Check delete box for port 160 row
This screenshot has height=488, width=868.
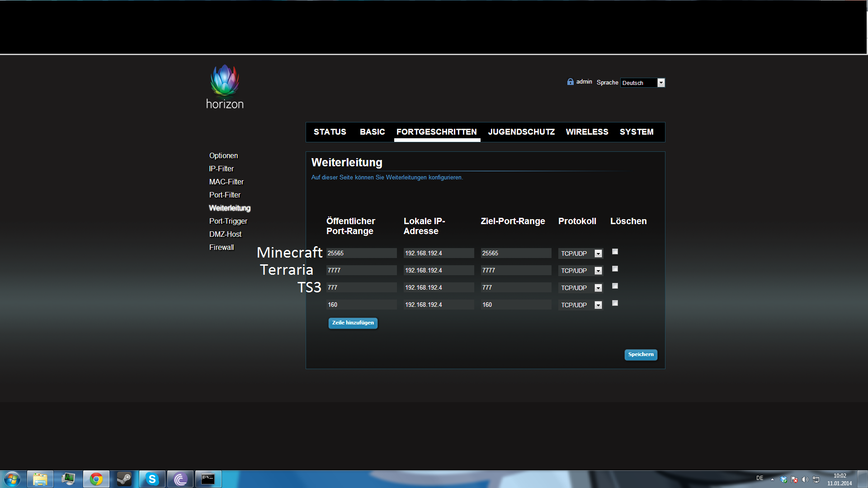pyautogui.click(x=615, y=303)
